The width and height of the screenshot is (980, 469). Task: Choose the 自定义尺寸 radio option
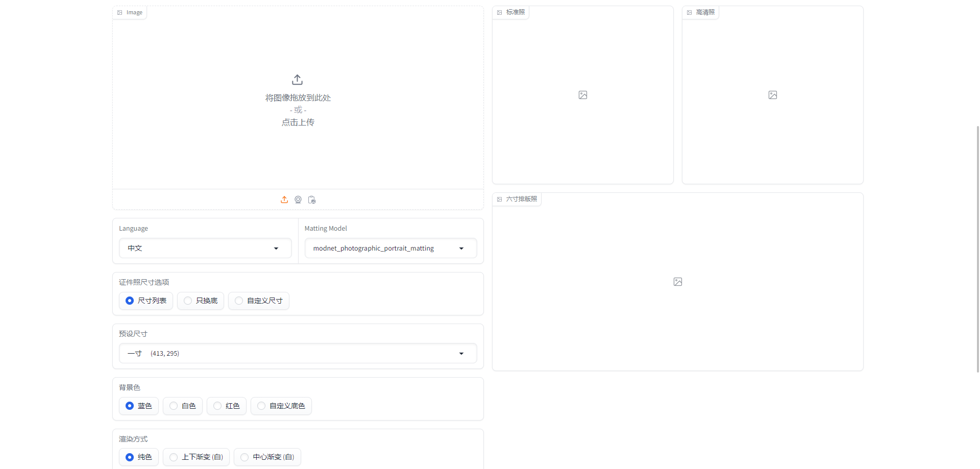point(259,301)
